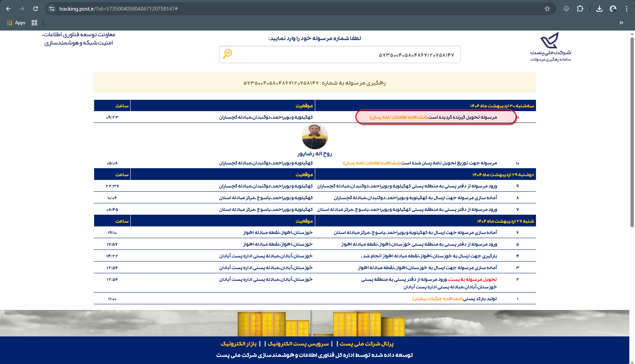This screenshot has height=364, width=635.
Task: Open سرویس پست الکترونیک footer link
Action: click(x=298, y=344)
